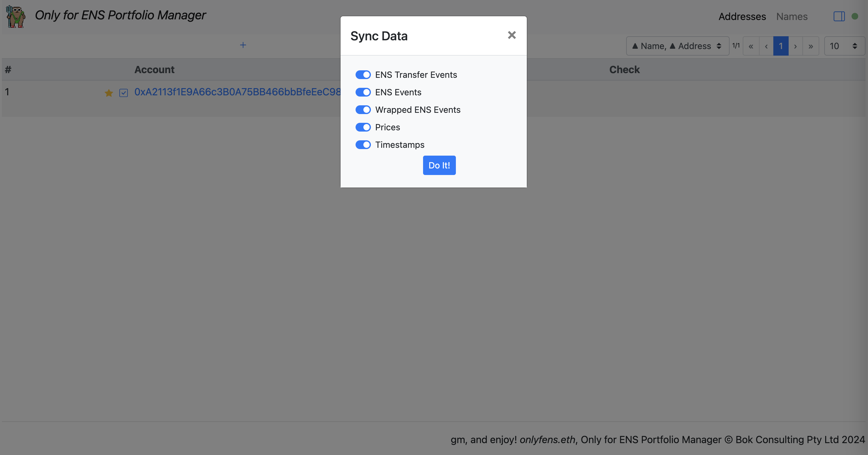Close the Sync Data dialog
The width and height of the screenshot is (868, 455).
pos(511,35)
